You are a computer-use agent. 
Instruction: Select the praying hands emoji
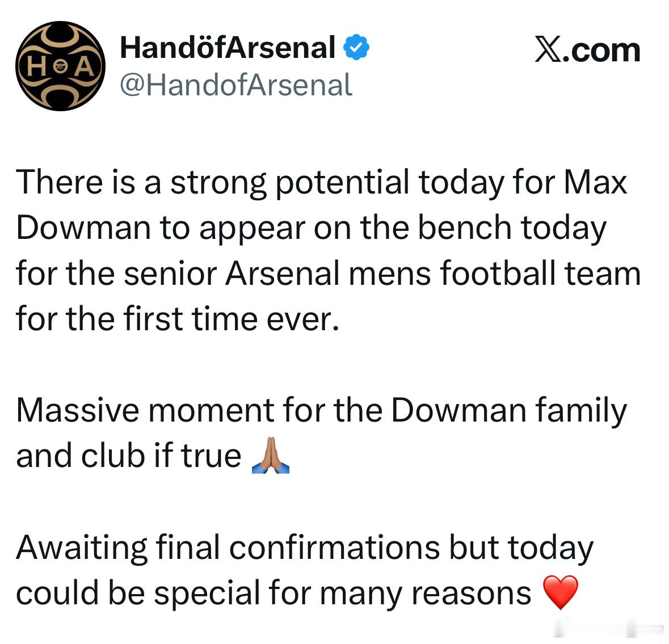pyautogui.click(x=271, y=456)
